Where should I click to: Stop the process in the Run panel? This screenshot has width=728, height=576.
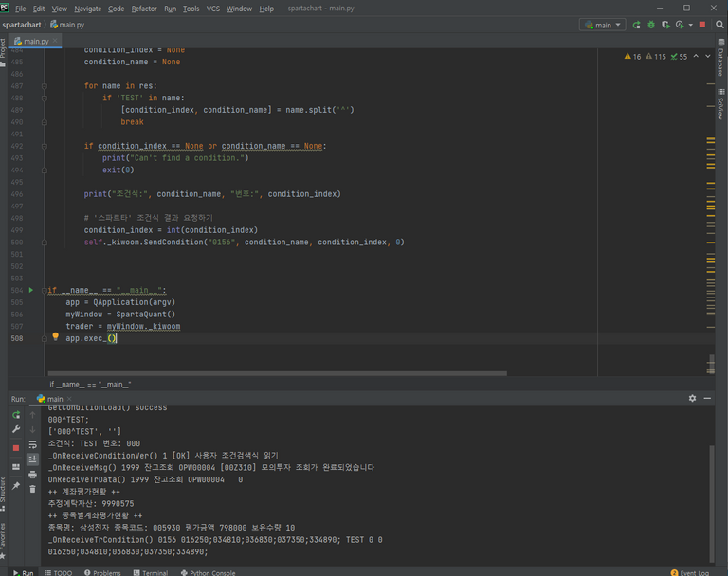pos(16,448)
